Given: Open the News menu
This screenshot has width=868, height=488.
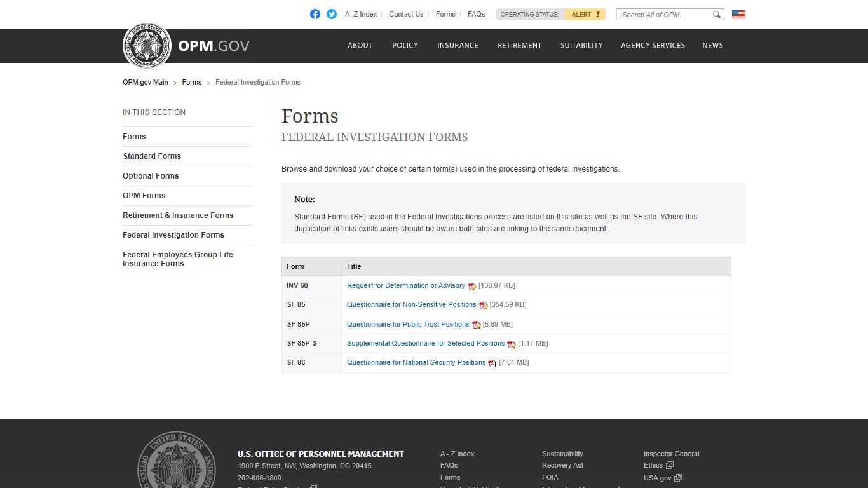Looking at the screenshot, I should 712,45.
